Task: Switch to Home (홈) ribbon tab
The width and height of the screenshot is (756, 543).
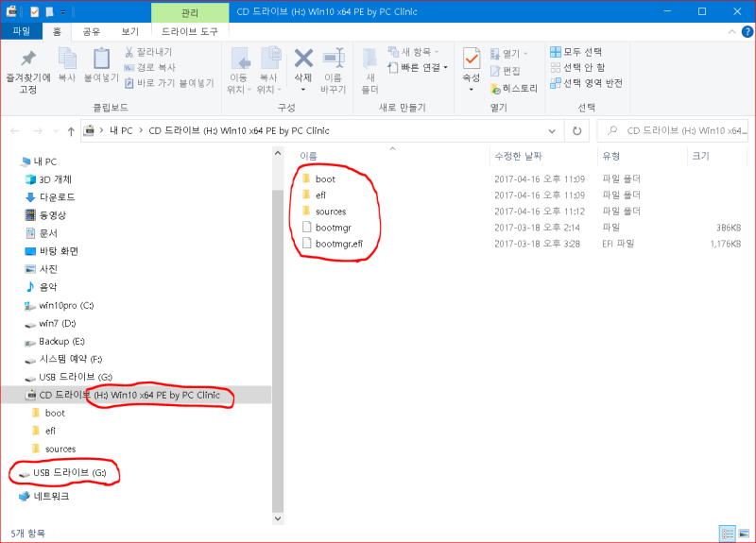Action: point(57,32)
